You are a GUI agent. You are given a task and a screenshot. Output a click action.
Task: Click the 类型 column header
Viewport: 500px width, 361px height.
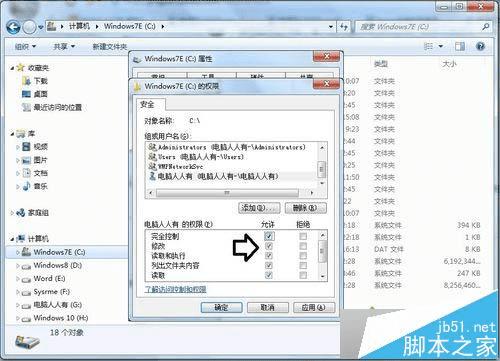click(381, 64)
